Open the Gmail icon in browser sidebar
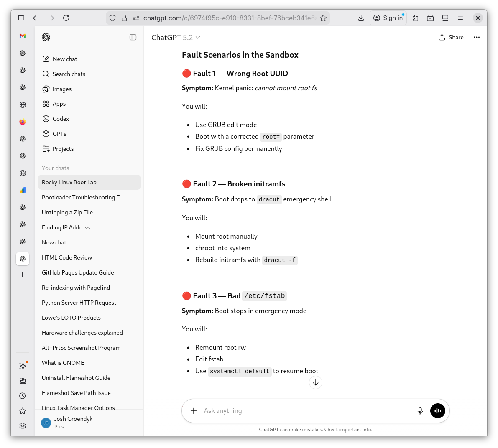This screenshot has height=448, width=498. [x=23, y=36]
